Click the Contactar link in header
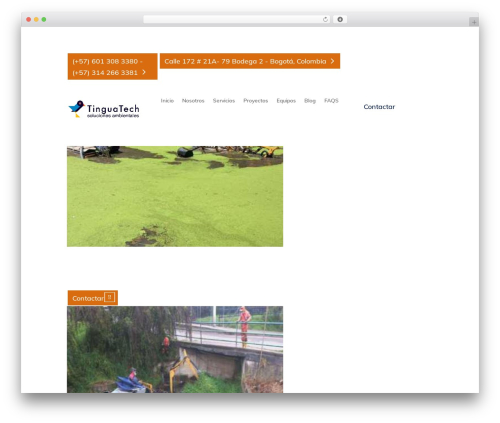Viewport: 500px width, 423px height. [x=379, y=107]
